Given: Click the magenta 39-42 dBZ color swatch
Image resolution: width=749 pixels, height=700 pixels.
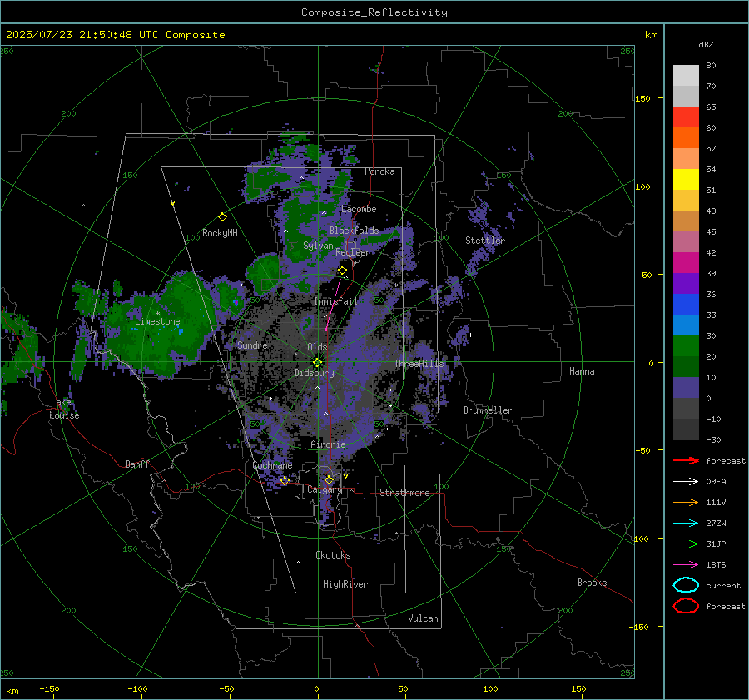Looking at the screenshot, I should point(686,263).
